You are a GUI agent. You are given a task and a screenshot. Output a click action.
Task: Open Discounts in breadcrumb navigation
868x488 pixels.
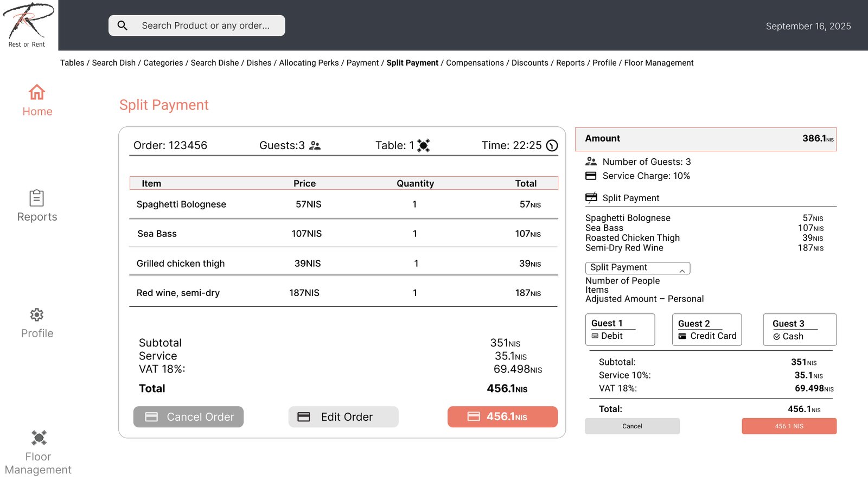(529, 63)
